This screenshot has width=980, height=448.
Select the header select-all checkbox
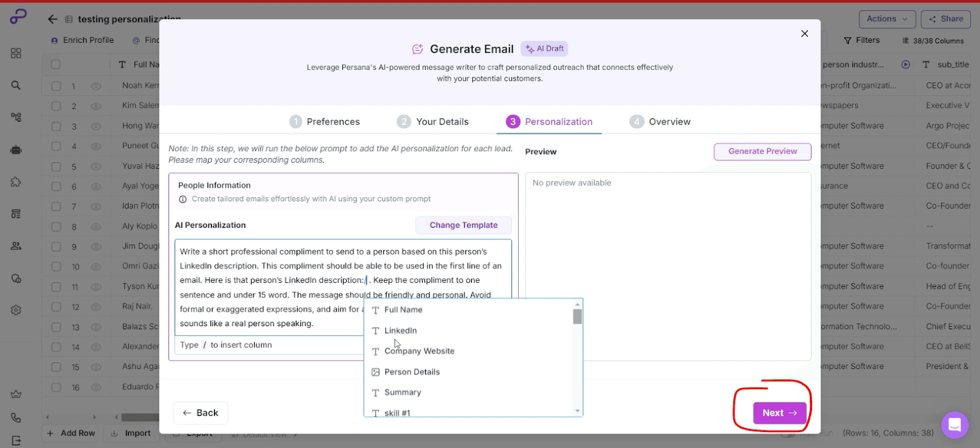[x=56, y=64]
